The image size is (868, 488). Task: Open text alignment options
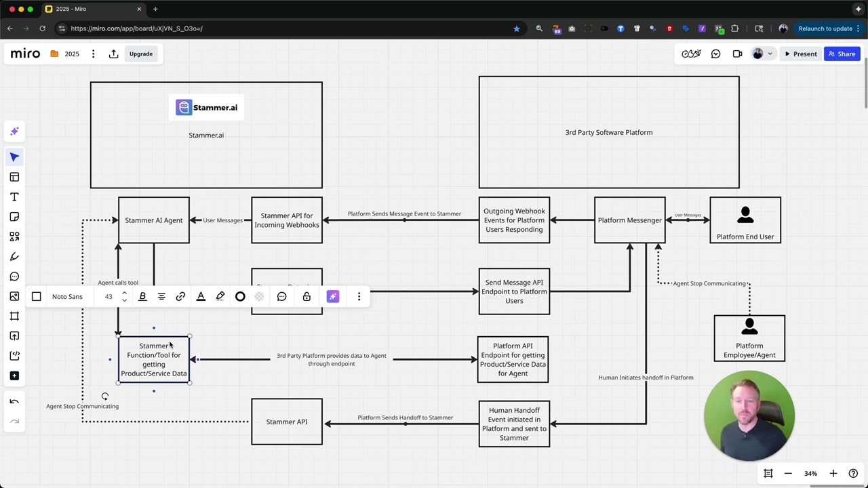161,296
